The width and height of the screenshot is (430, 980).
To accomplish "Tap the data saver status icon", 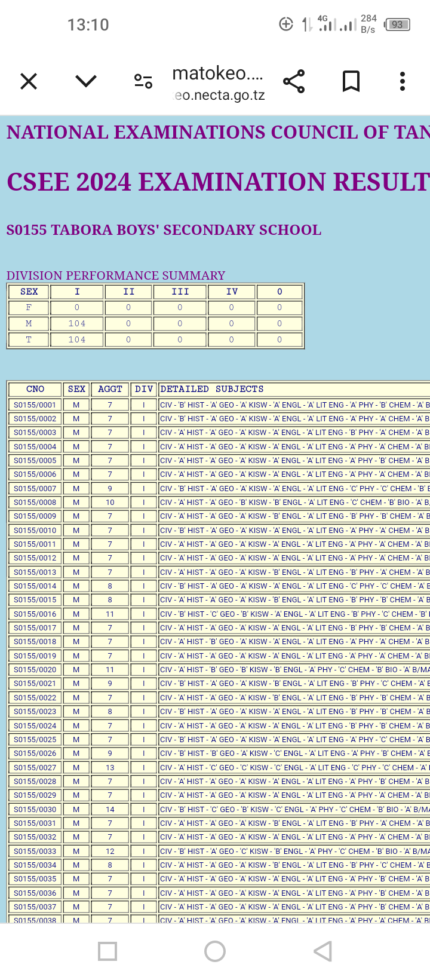I will point(286,24).
